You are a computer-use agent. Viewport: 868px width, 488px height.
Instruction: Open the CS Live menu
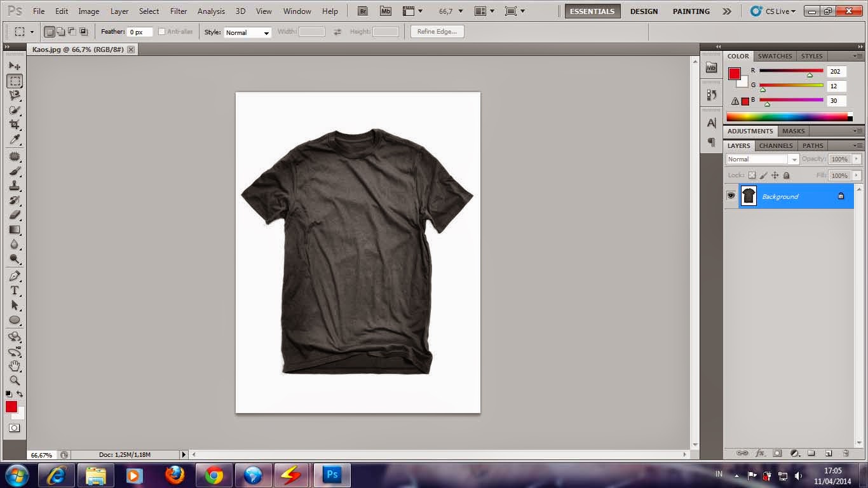pos(773,11)
